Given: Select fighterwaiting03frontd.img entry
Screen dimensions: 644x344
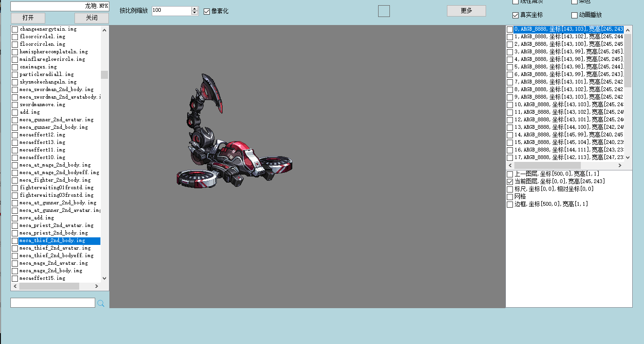Looking at the screenshot, I should coord(57,195).
